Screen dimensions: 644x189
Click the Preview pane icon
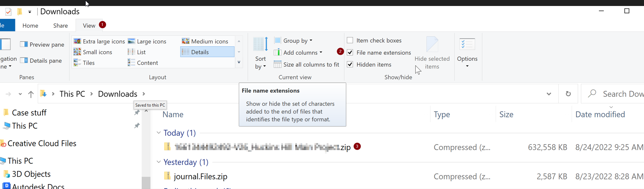(x=24, y=45)
